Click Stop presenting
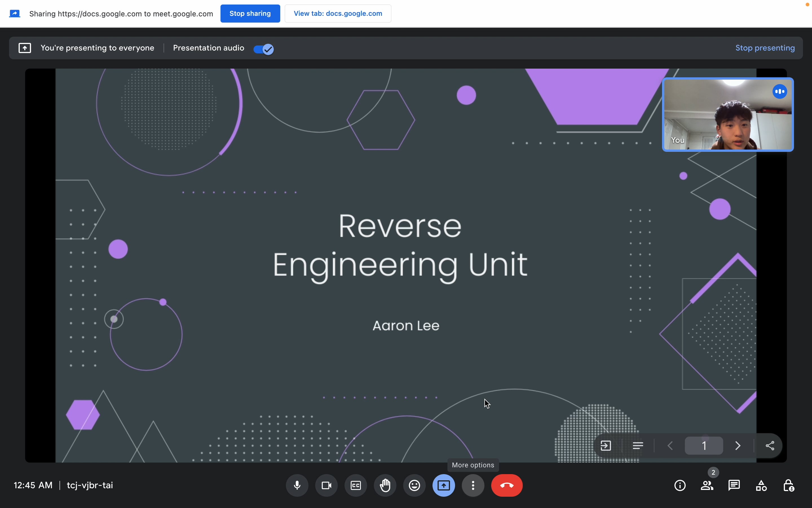 (x=765, y=48)
